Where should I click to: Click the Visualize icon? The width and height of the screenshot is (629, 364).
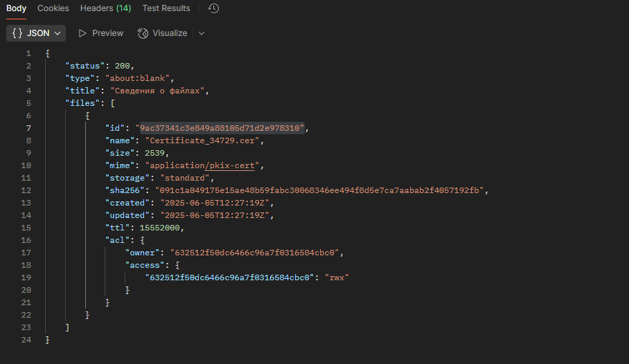click(x=143, y=33)
